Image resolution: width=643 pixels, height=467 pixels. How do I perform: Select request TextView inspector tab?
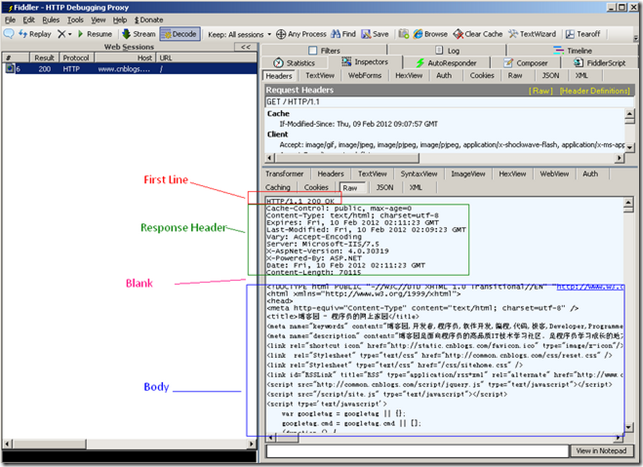[320, 75]
